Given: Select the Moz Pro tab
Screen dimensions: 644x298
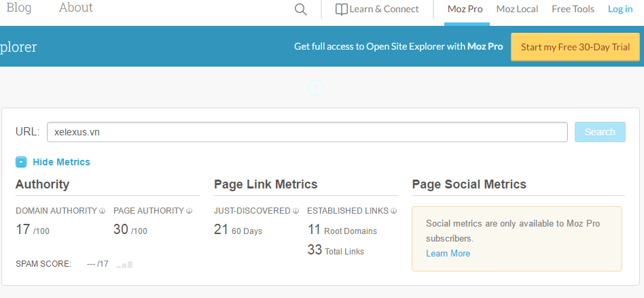Looking at the screenshot, I should click(465, 9).
